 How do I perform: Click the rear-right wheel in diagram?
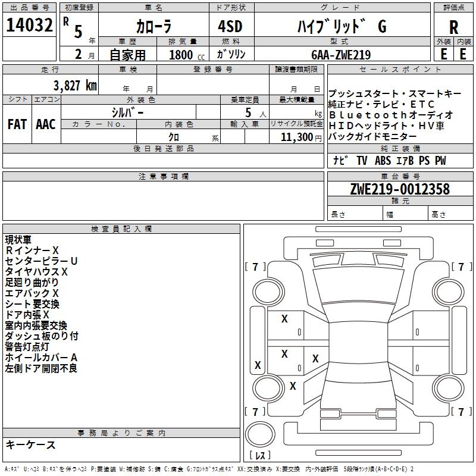[449, 388]
